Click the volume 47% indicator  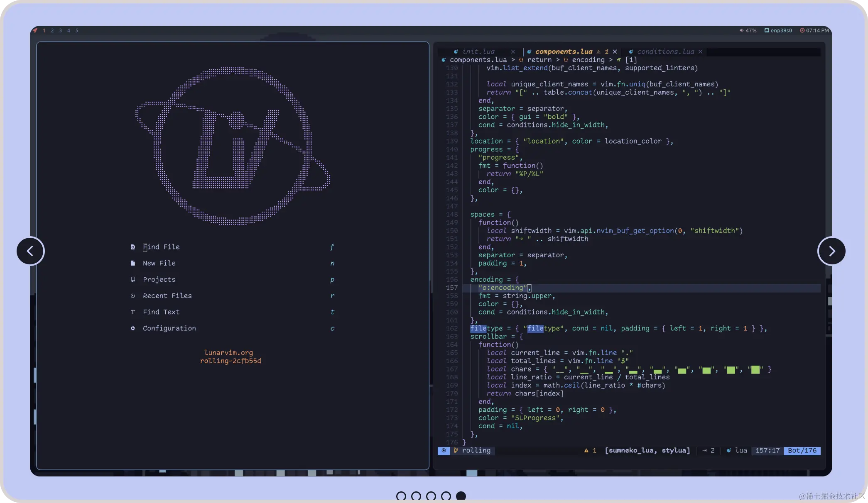pos(748,30)
